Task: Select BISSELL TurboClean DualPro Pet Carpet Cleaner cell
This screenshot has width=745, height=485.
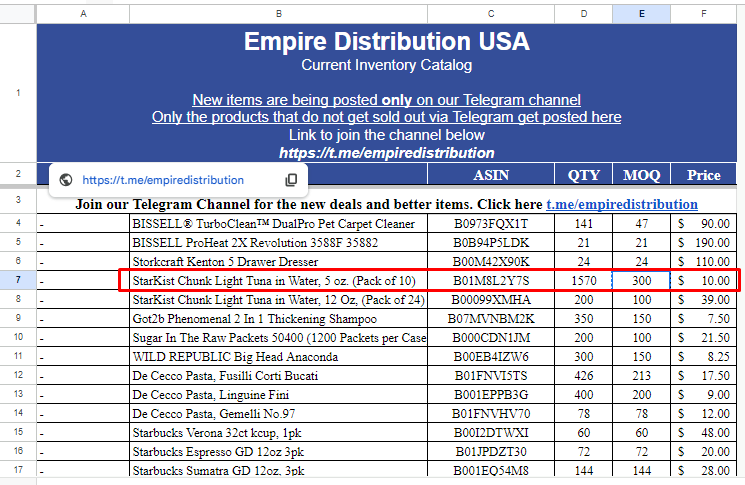Action: pyautogui.click(x=278, y=223)
